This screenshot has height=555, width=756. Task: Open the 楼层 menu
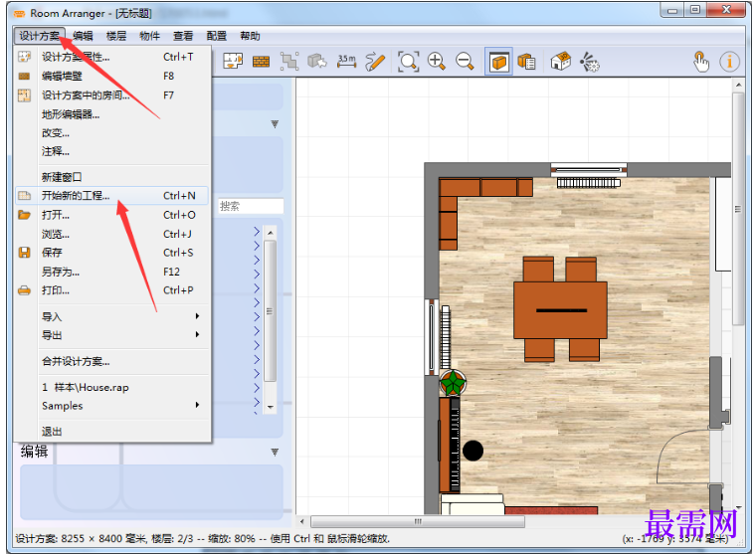pos(116,36)
